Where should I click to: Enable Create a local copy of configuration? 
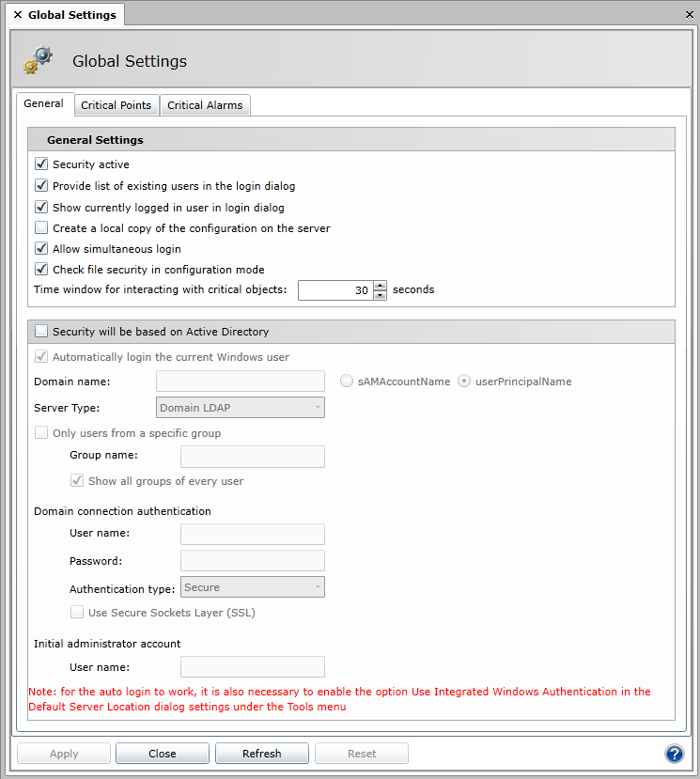click(x=41, y=228)
